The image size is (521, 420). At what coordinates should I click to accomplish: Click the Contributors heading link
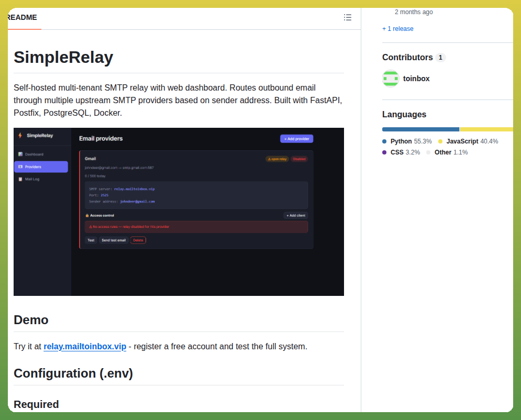pyautogui.click(x=407, y=58)
